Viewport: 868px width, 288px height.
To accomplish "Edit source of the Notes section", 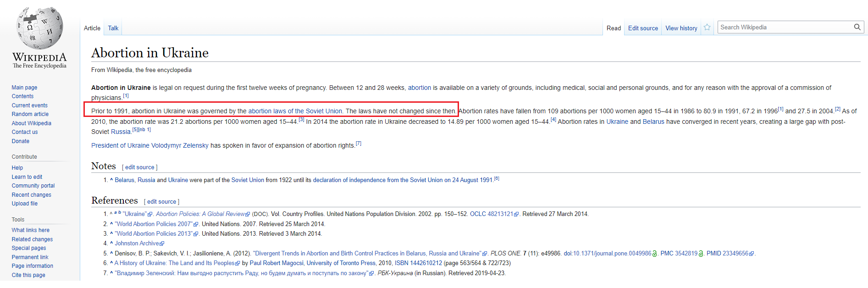I will point(139,167).
